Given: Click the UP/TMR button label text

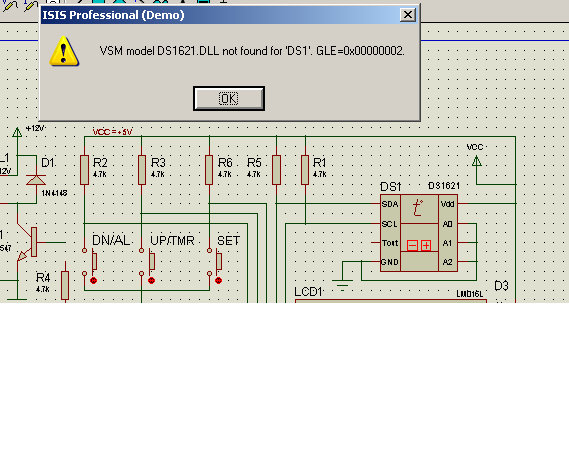Looking at the screenshot, I should click(x=172, y=240).
